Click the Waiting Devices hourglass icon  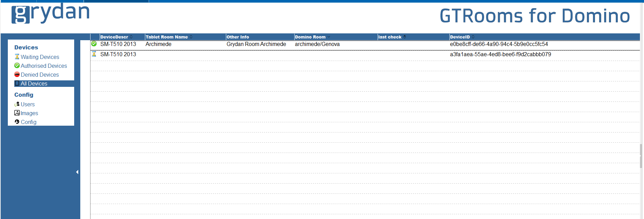(17, 57)
